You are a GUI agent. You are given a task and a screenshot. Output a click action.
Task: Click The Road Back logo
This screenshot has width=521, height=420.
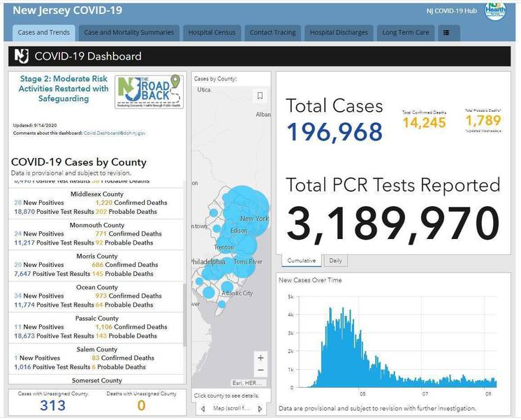[149, 92]
